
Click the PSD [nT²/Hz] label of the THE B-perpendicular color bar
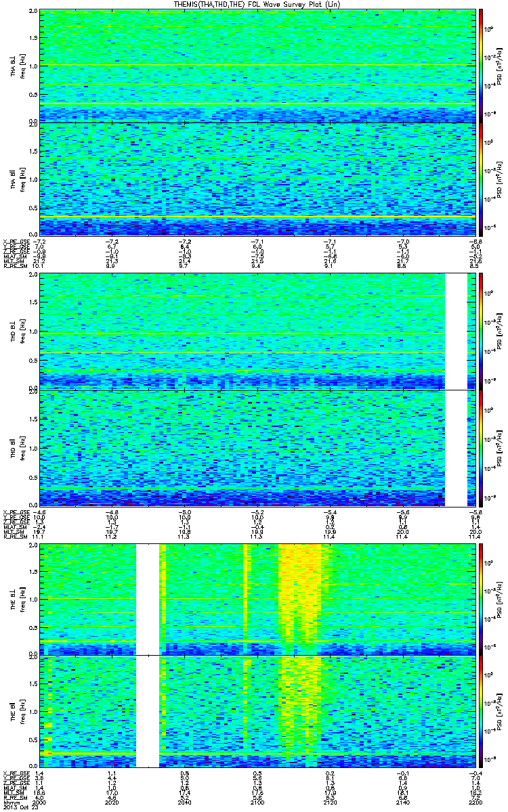(501, 598)
